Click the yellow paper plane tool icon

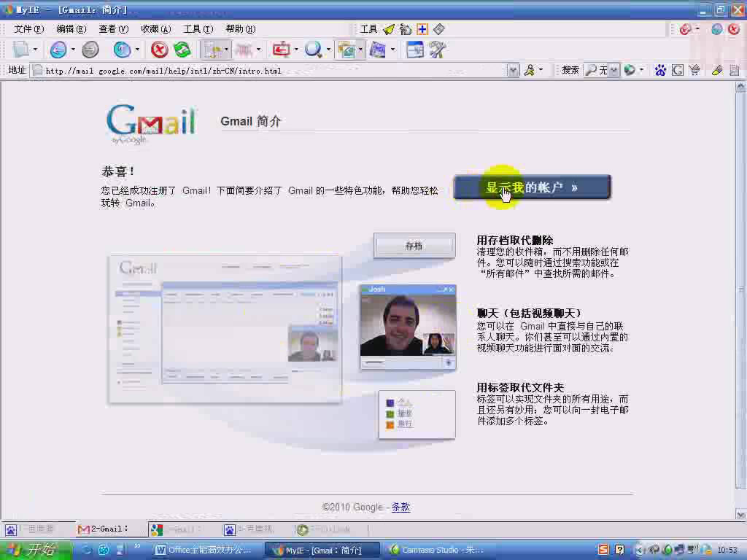[x=390, y=29]
